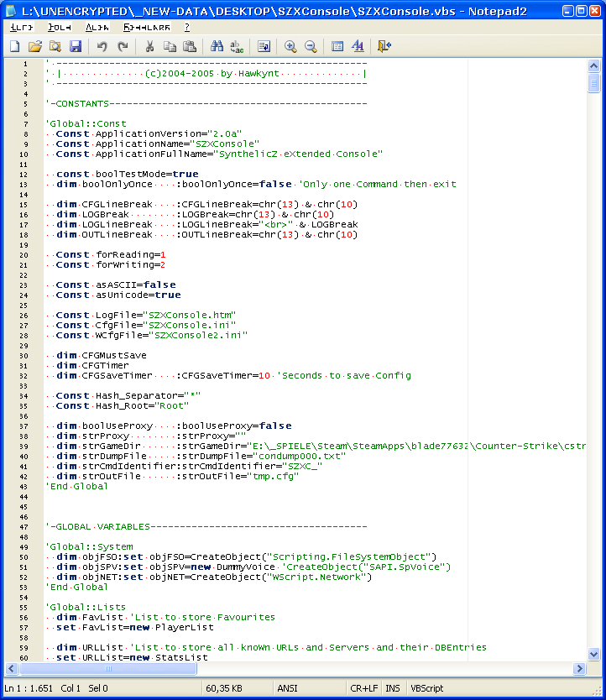Open the question mark help menu

coord(187,28)
